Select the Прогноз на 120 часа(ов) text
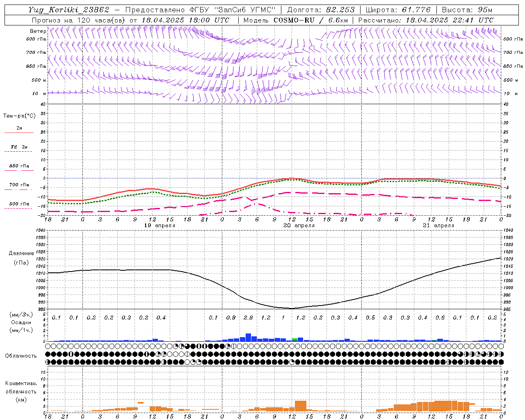This screenshot has width=525, height=420. point(79,20)
